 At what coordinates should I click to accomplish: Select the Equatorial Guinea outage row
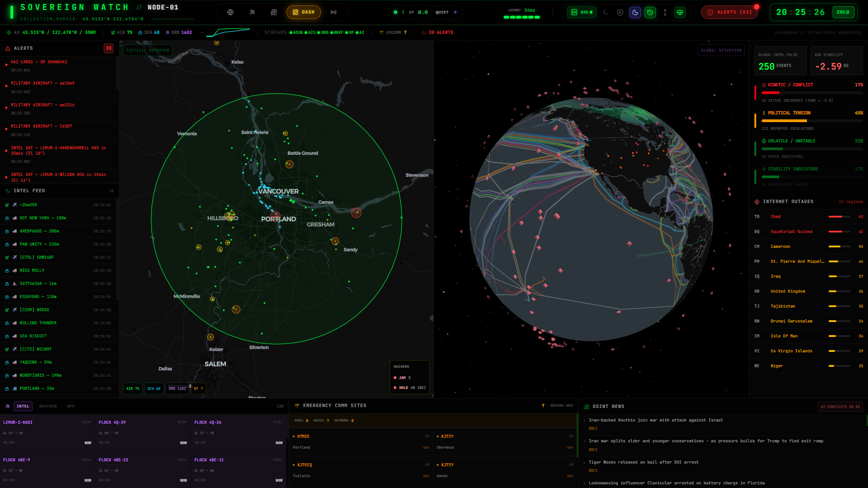pos(808,232)
